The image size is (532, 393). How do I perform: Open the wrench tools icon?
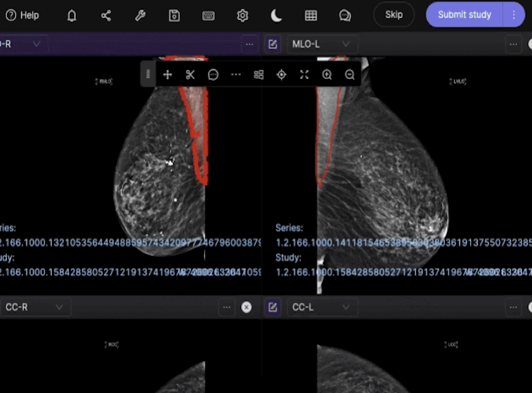(140, 16)
